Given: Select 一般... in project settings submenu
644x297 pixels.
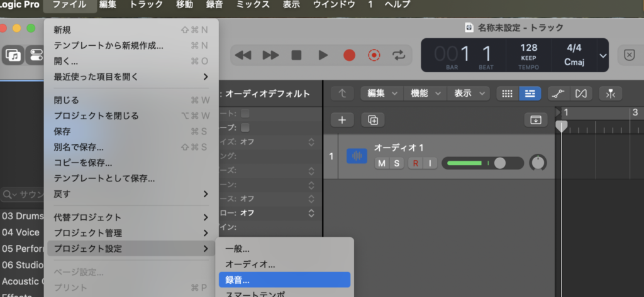Looking at the screenshot, I should tap(284, 249).
